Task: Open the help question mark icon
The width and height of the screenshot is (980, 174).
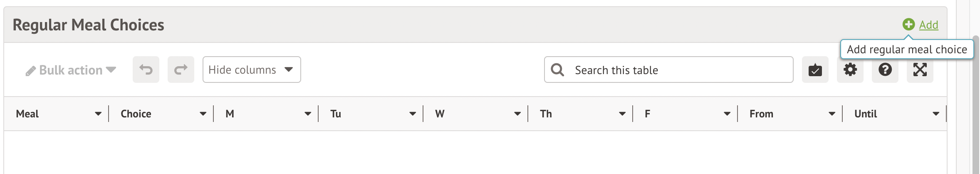Action: click(x=885, y=70)
